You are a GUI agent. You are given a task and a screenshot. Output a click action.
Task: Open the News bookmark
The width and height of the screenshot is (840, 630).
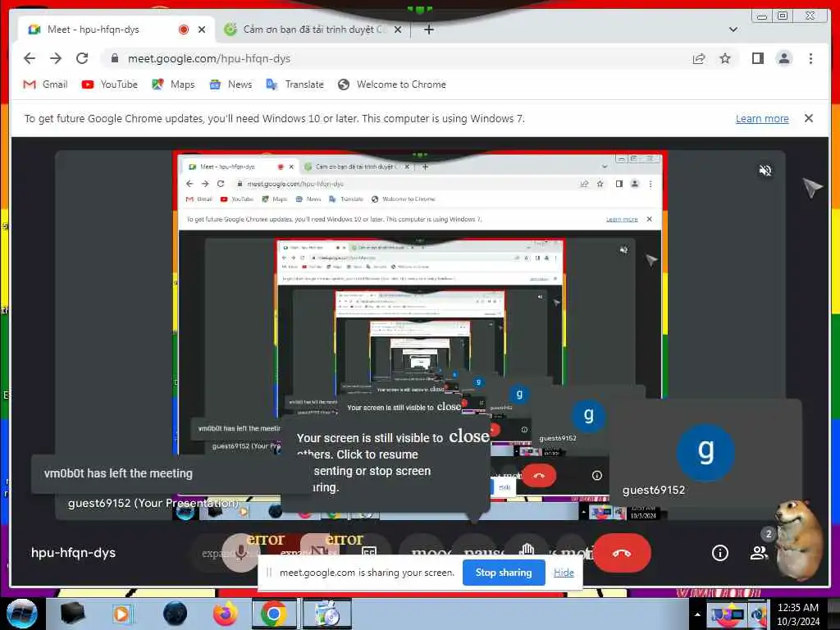click(231, 84)
